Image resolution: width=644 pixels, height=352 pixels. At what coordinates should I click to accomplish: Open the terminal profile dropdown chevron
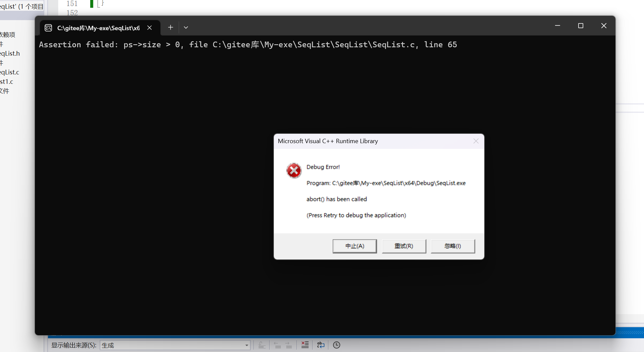(x=186, y=27)
